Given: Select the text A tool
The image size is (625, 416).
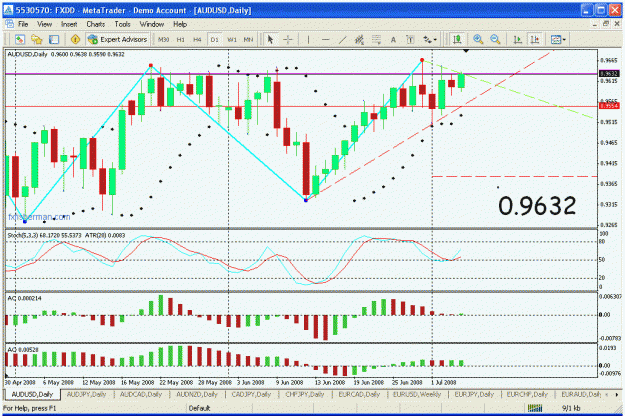Looking at the screenshot, I should [x=393, y=39].
